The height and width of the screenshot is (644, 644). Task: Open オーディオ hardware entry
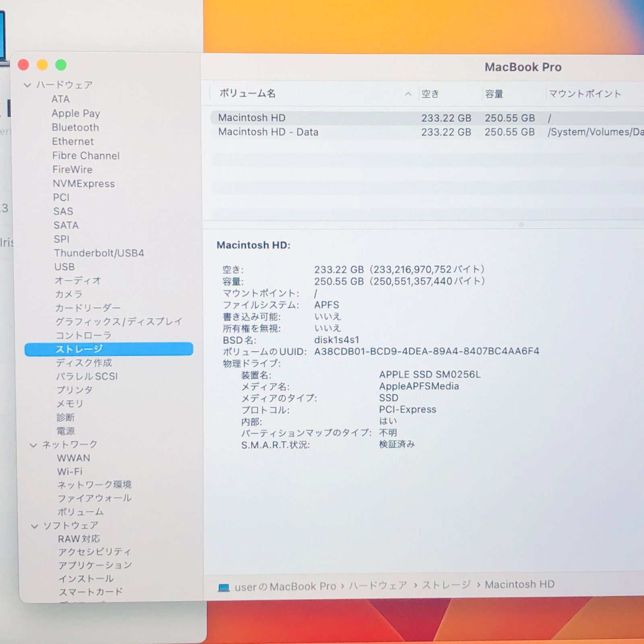tap(78, 281)
